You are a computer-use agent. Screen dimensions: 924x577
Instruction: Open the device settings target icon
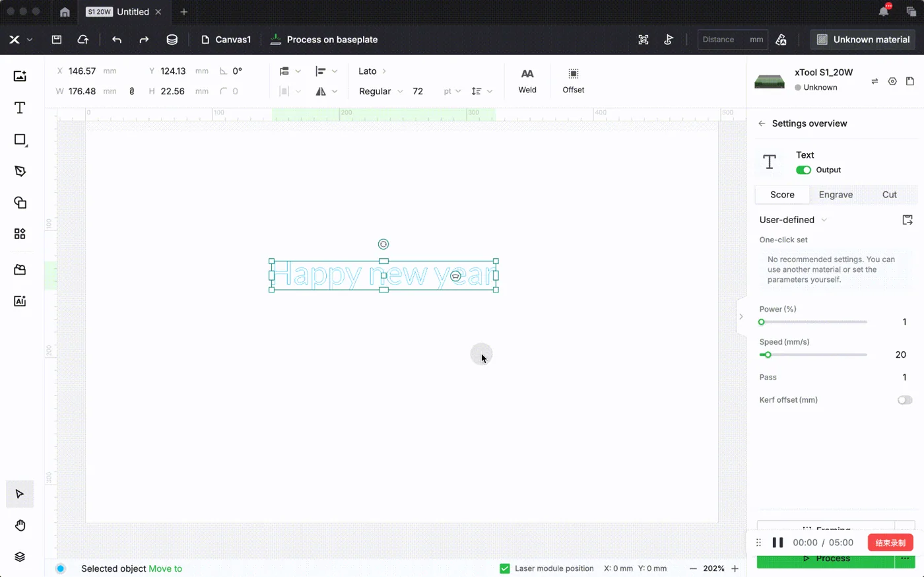(892, 81)
